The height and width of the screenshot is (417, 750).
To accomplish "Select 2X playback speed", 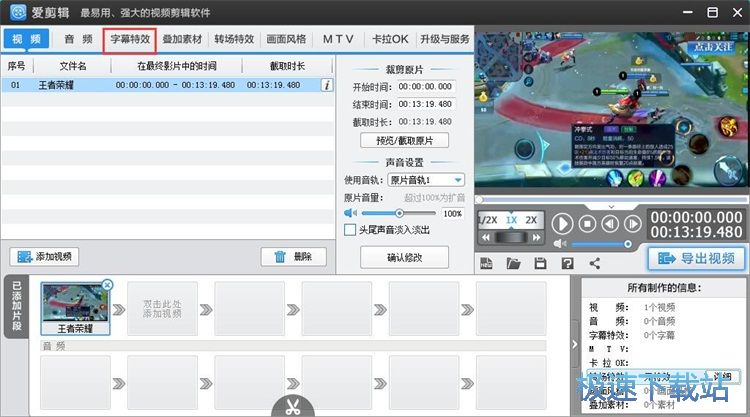I will pyautogui.click(x=531, y=220).
